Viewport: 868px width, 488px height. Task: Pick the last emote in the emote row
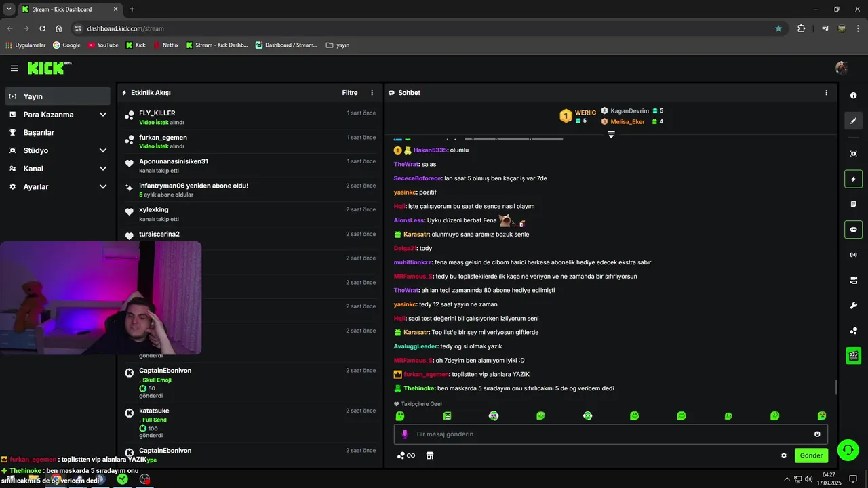coord(822,415)
